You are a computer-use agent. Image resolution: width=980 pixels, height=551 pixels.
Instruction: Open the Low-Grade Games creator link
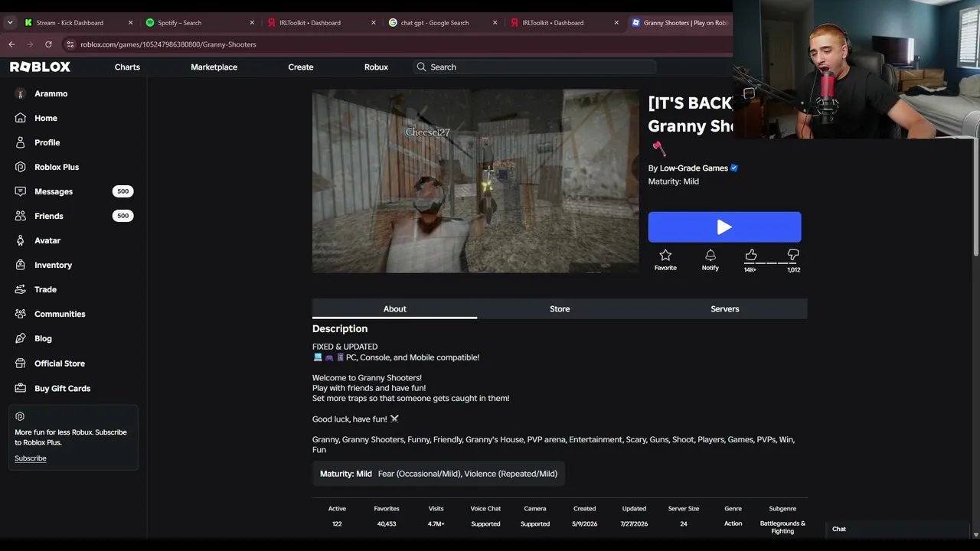[694, 168]
